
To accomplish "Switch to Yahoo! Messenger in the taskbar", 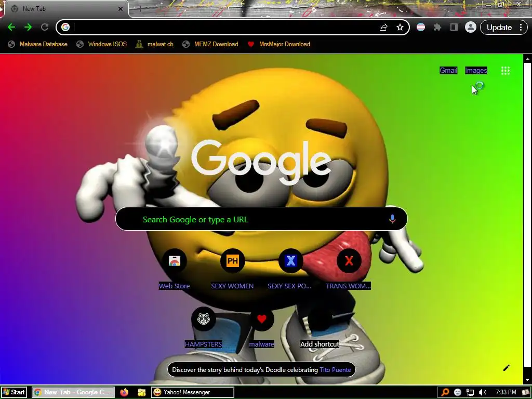I will [193, 392].
